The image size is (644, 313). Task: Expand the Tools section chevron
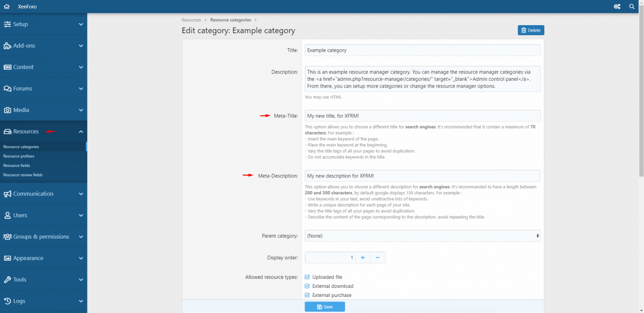(81, 280)
